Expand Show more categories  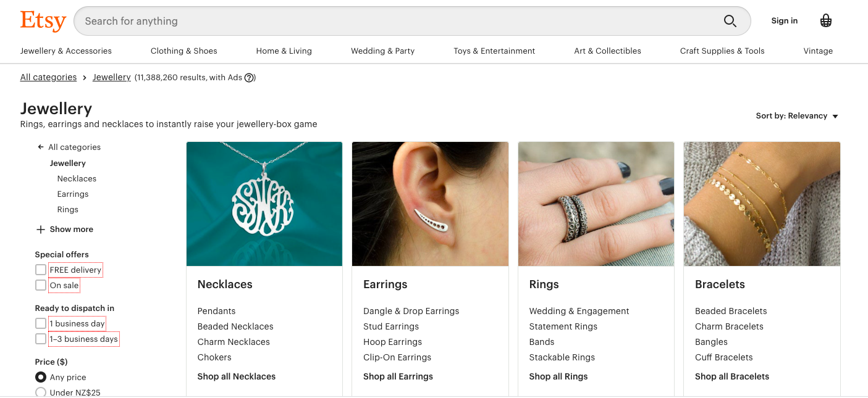[71, 230]
